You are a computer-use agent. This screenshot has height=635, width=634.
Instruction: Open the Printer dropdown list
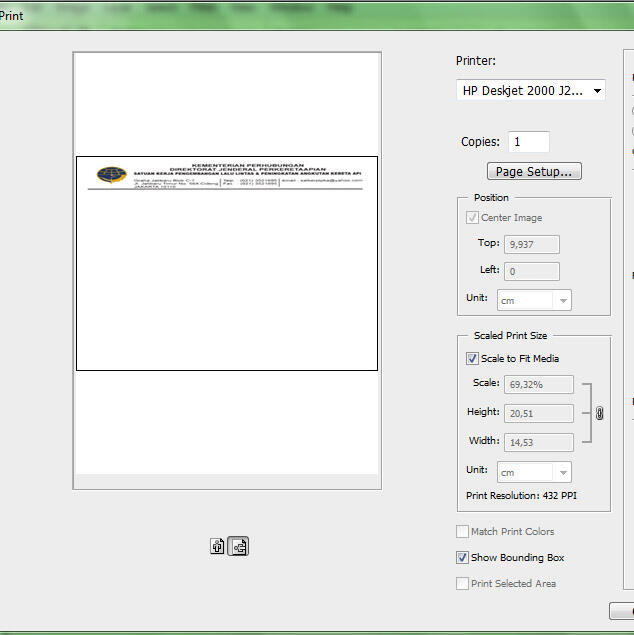531,90
